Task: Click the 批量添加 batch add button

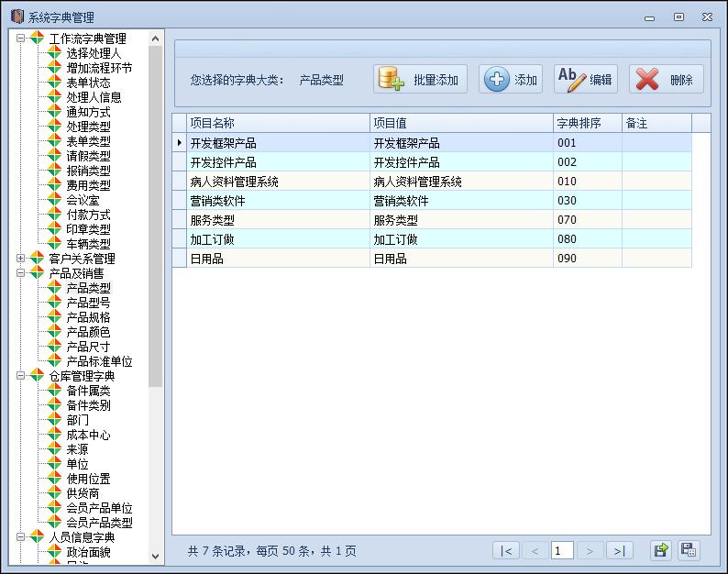Action: [420, 80]
